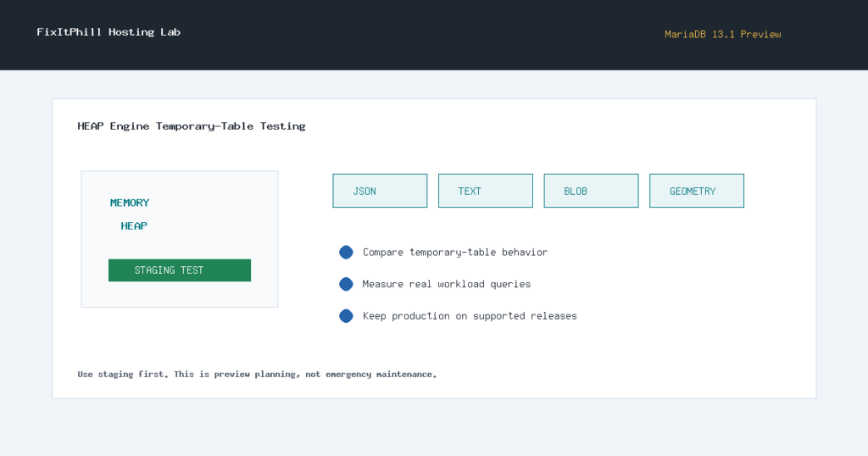Click the text Keep production on supported releases
This screenshot has height=456, width=868.
[x=470, y=316]
